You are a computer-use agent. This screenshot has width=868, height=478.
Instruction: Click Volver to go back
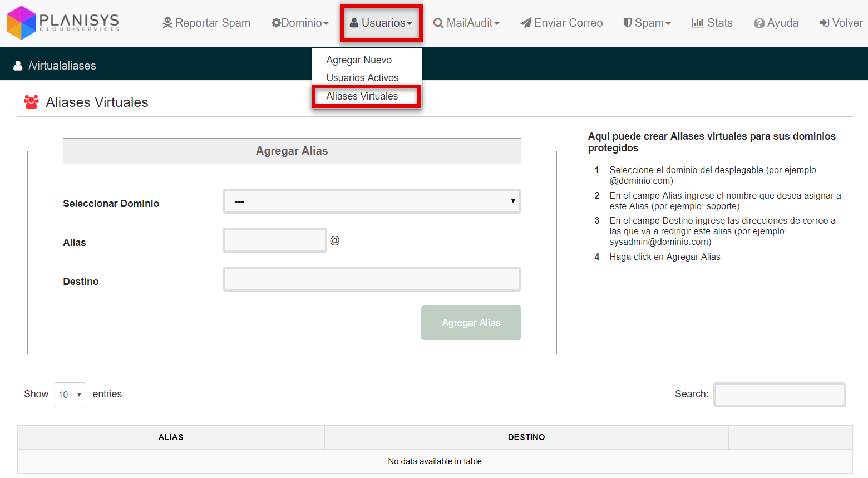coord(841,23)
